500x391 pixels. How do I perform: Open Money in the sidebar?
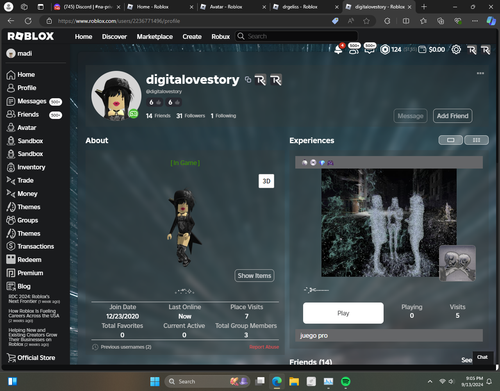[x=22, y=194]
